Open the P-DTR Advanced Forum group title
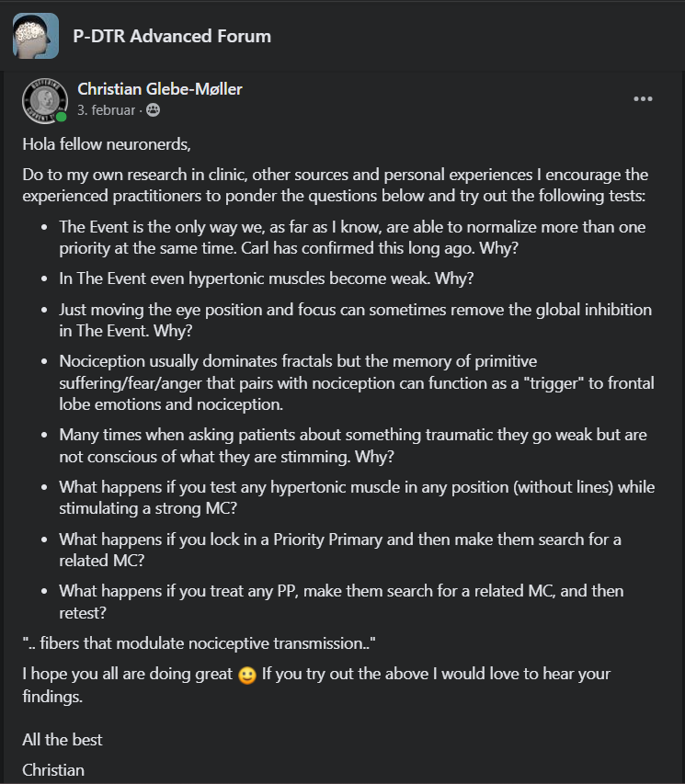The height and width of the screenshot is (784, 685). tap(172, 37)
